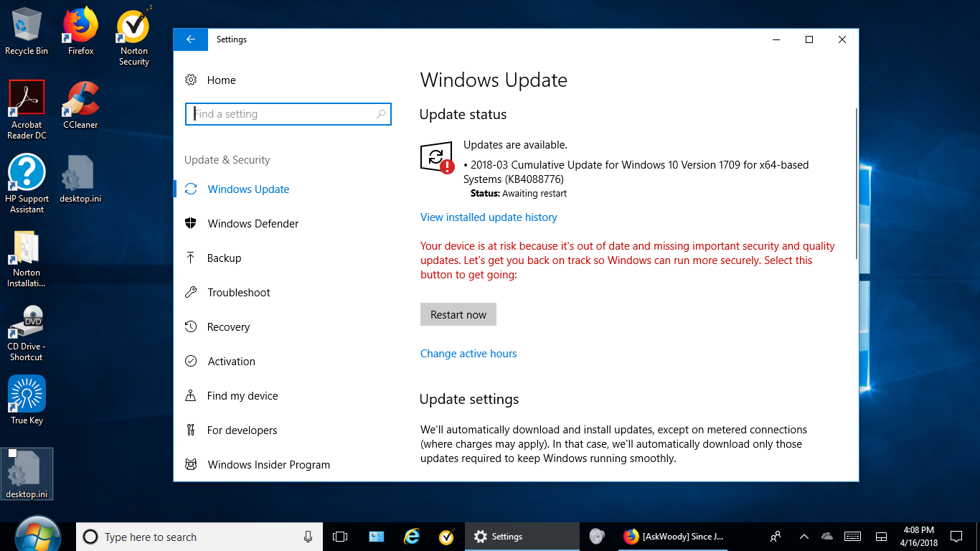This screenshot has height=551, width=980.
Task: Click the KB4088776 cumulative update text
Action: pyautogui.click(x=636, y=172)
